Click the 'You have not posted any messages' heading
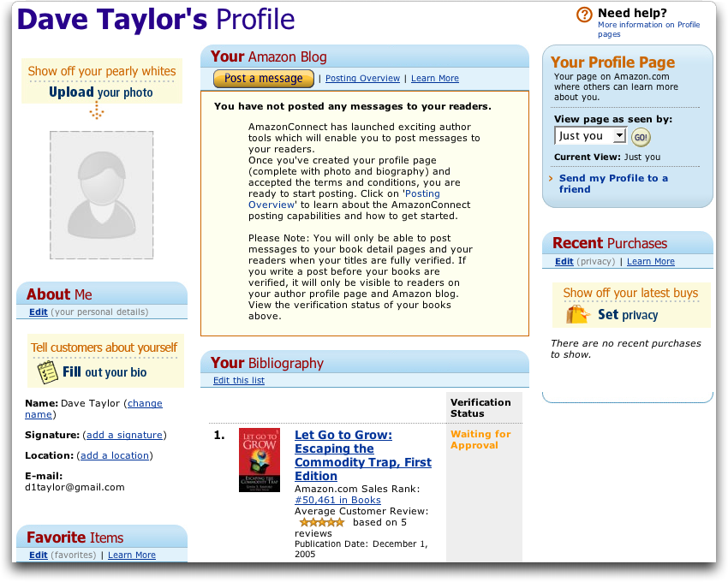The width and height of the screenshot is (728, 582). coord(353,106)
